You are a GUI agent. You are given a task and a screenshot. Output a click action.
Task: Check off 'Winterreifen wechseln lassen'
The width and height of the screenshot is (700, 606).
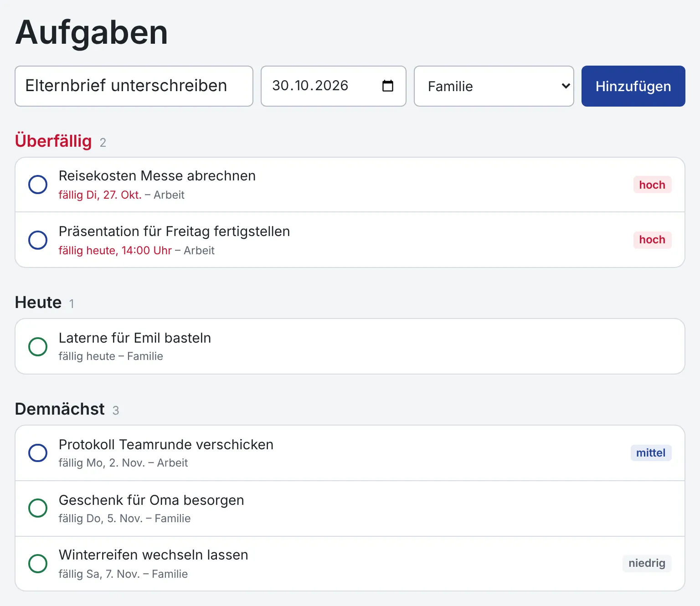(x=38, y=564)
